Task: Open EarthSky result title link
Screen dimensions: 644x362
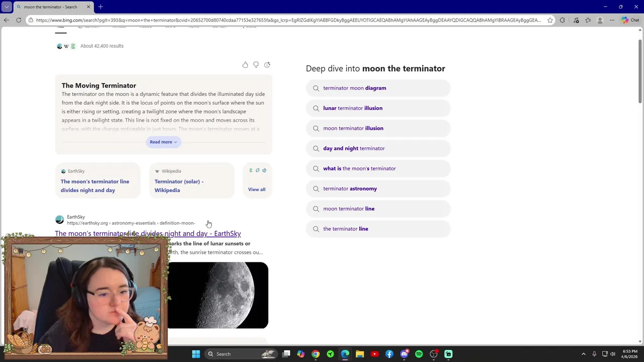Action: coord(148,233)
